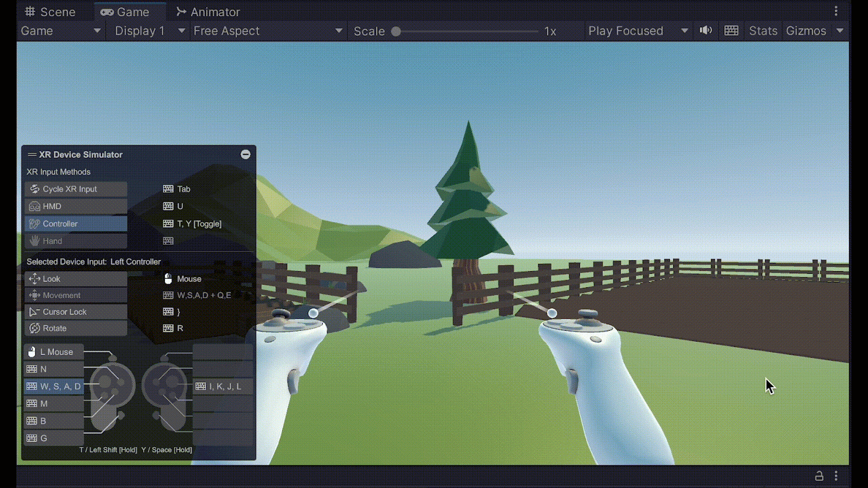Switch to the Scene tab

(x=50, y=12)
